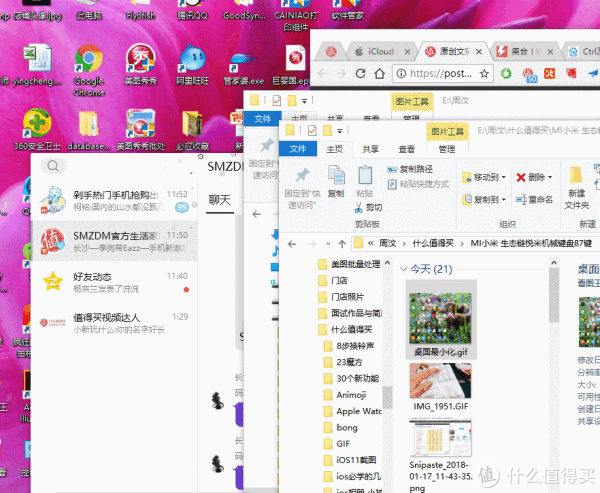600x493 pixels.
Task: Click 粘贴快捷方式 in Explorer ribbon
Action: [418, 184]
